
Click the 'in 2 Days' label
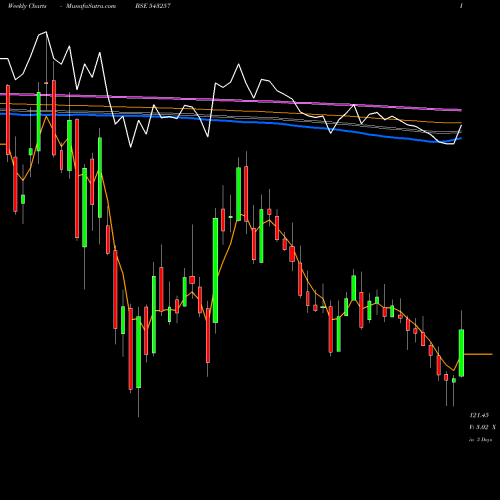click(x=480, y=440)
